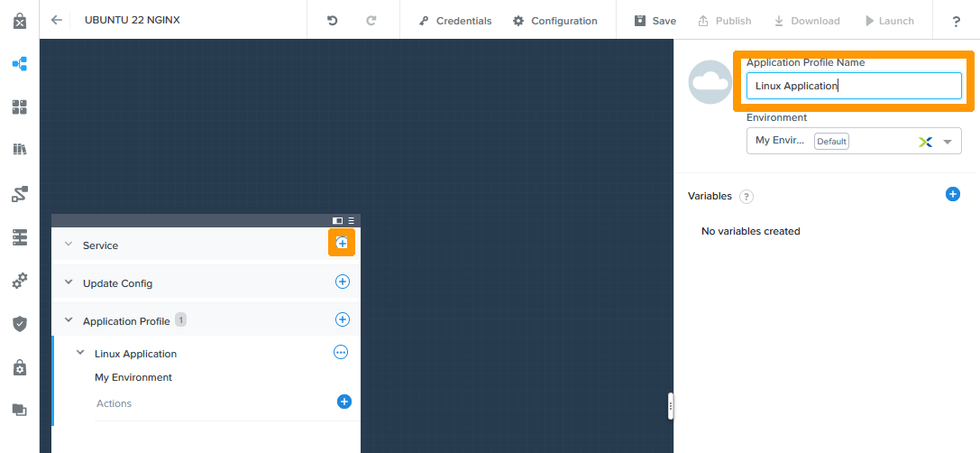The image size is (980, 453).
Task: Add a variable using the blue plus
Action: [952, 194]
